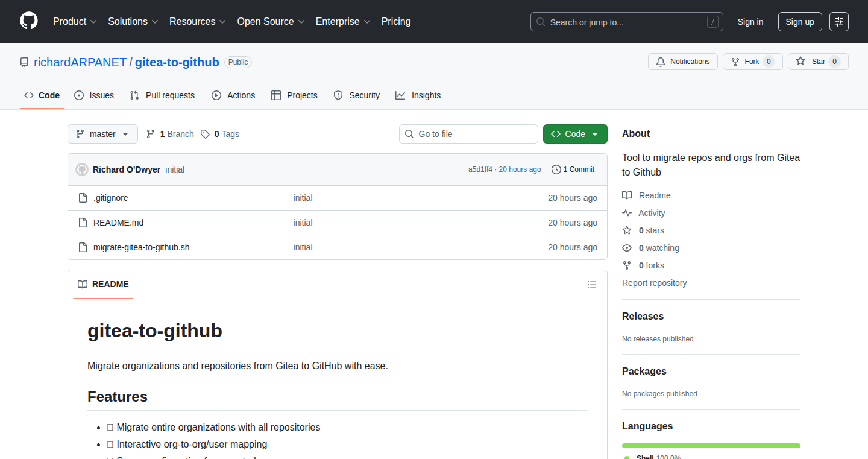Open migrate-gitea-to-github.sh file name

click(x=142, y=247)
